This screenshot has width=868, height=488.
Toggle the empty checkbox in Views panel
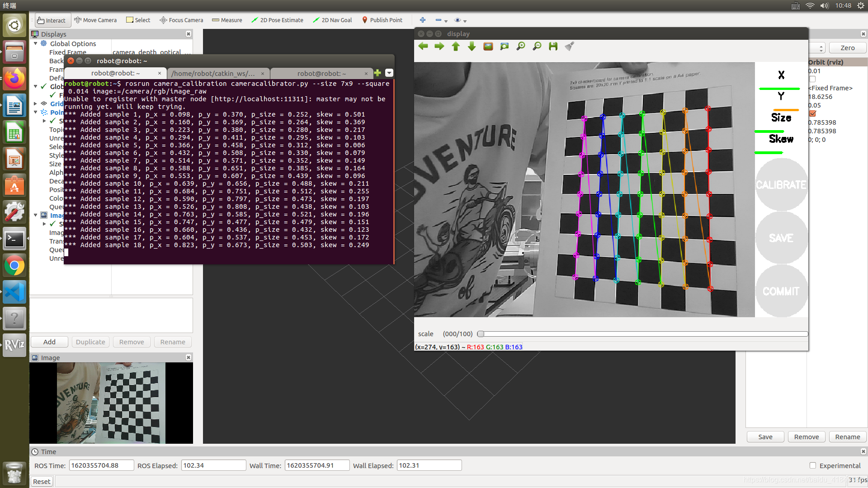[813, 79]
